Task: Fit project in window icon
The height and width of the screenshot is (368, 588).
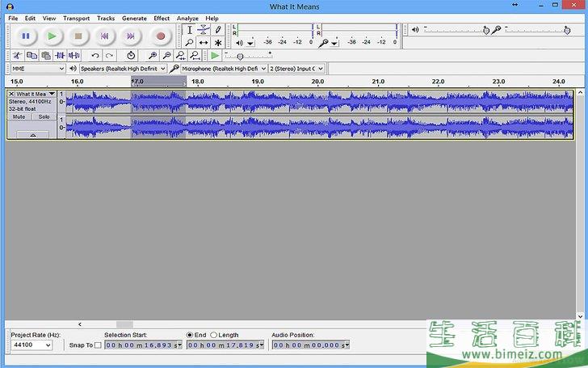Action: coord(195,56)
